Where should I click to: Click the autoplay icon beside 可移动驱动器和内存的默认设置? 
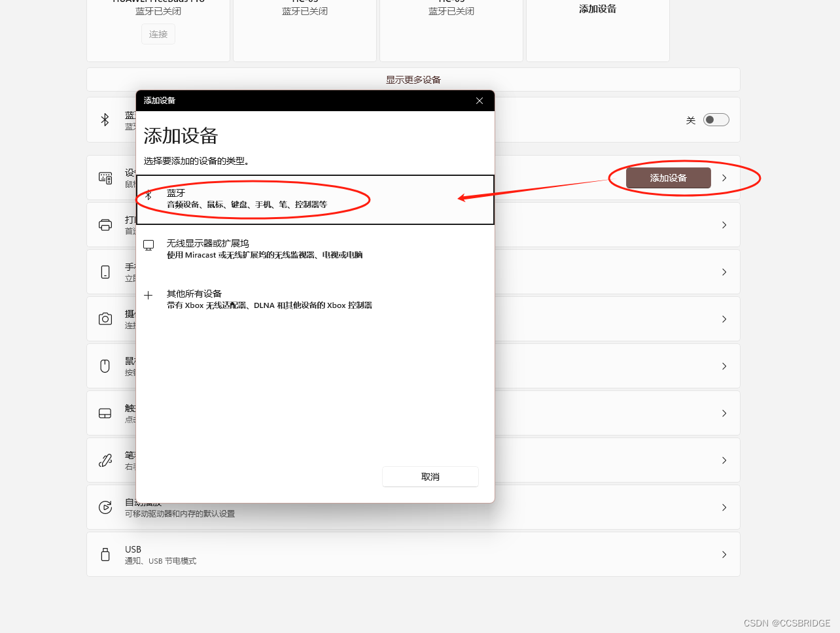[105, 507]
